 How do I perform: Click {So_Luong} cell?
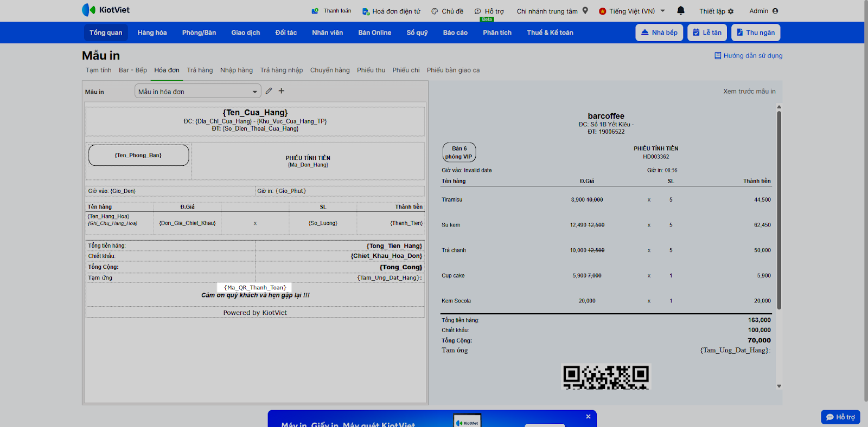[323, 223]
